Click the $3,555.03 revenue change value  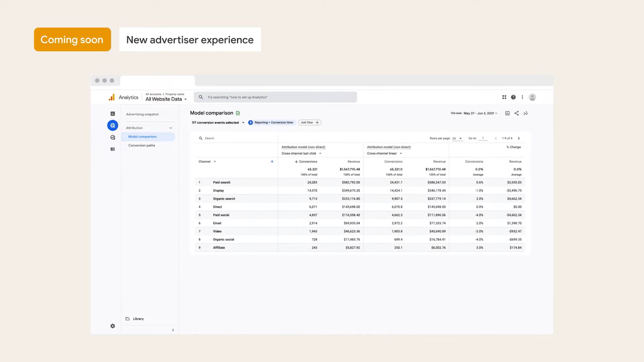click(x=514, y=182)
